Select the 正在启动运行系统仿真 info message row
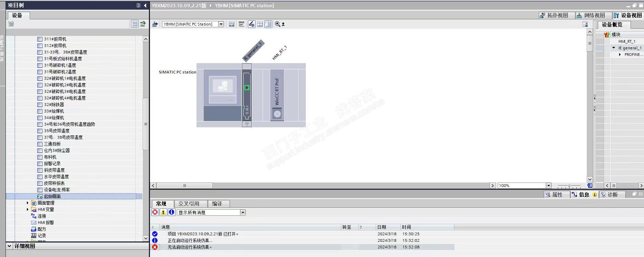The width and height of the screenshot is (644, 257). pyautogui.click(x=302, y=240)
